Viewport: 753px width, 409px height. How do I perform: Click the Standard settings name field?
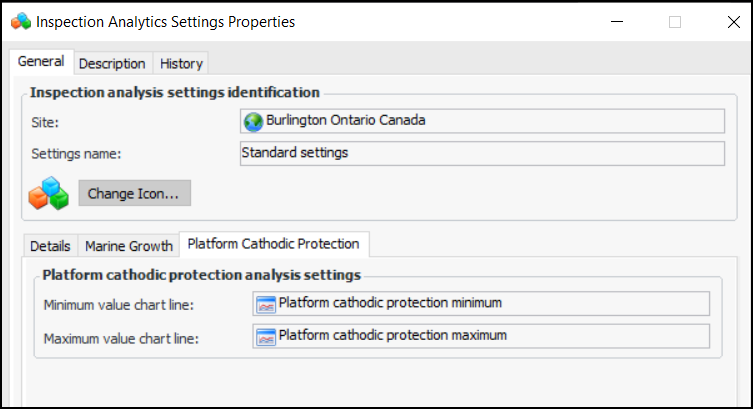[x=482, y=153]
